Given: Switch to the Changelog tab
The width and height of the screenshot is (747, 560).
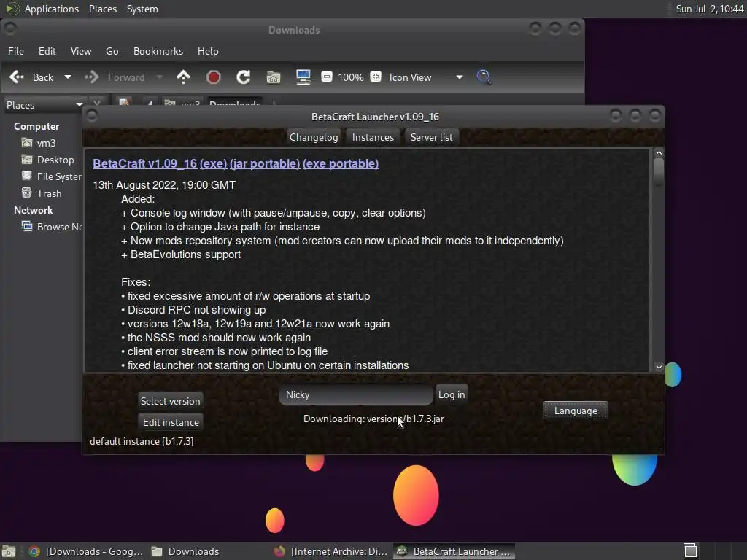Looking at the screenshot, I should click(314, 137).
